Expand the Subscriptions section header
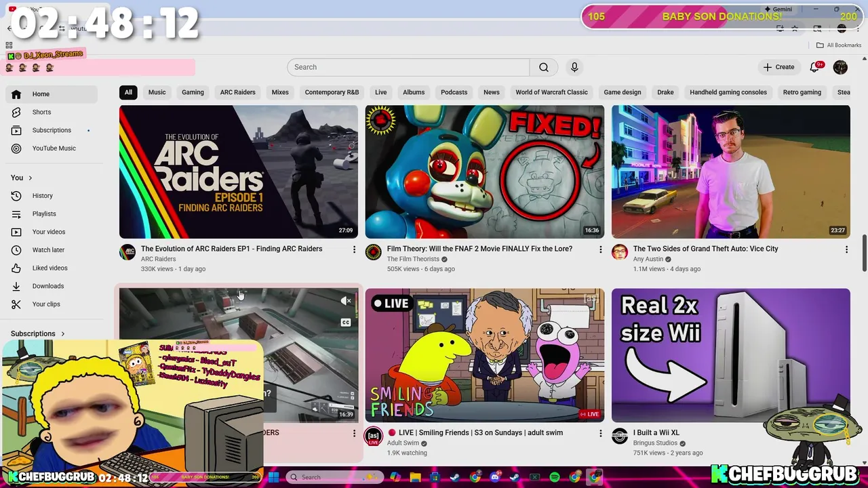This screenshot has width=868, height=488. 38,333
